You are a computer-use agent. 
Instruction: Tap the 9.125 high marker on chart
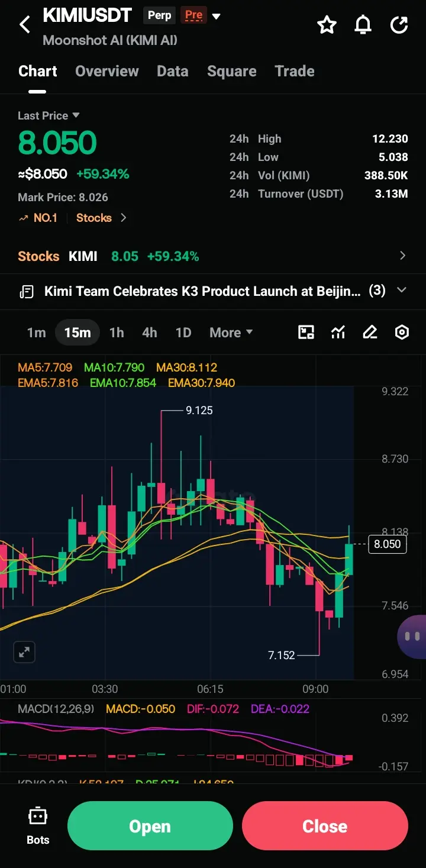click(x=199, y=410)
